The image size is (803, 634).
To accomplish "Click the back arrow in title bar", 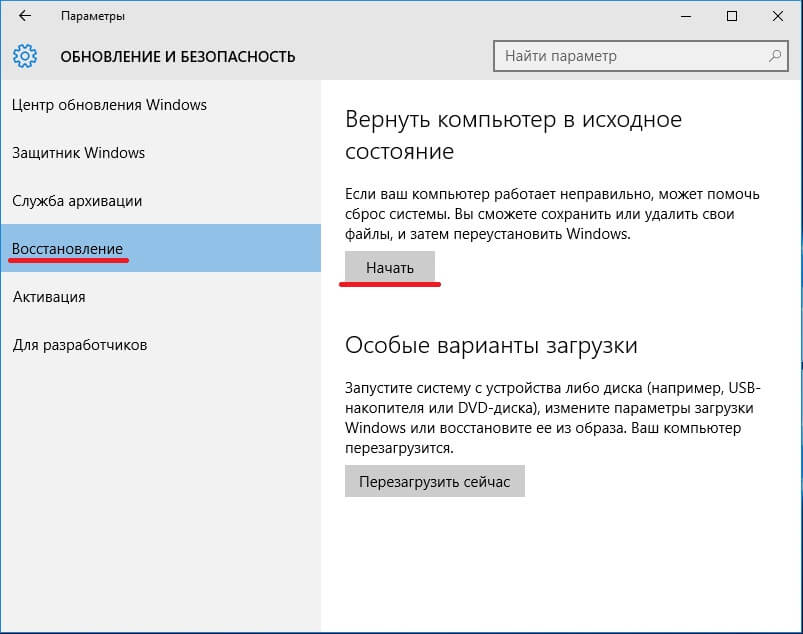I will (24, 17).
